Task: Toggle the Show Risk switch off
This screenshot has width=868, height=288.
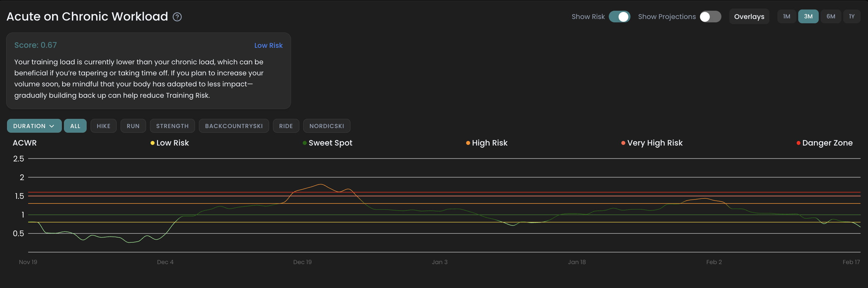Action: click(619, 17)
